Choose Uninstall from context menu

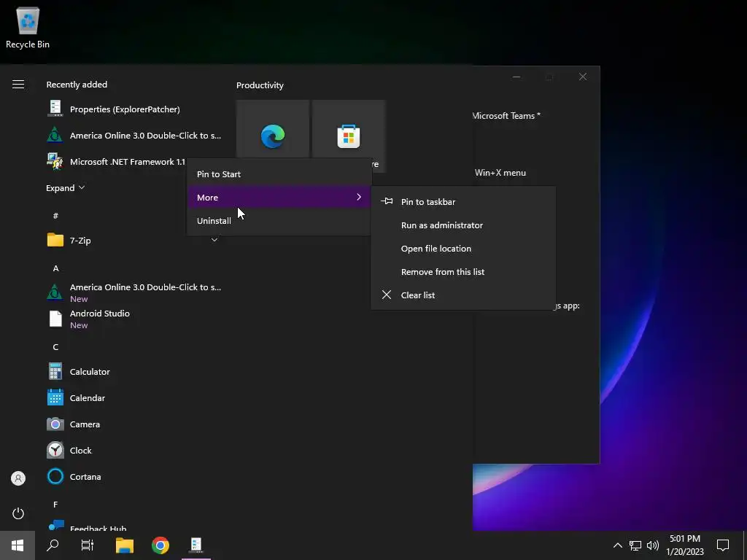coord(279,220)
